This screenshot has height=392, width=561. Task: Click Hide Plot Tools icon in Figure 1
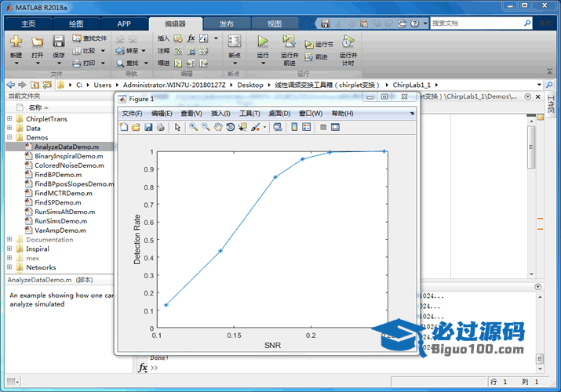(x=323, y=127)
